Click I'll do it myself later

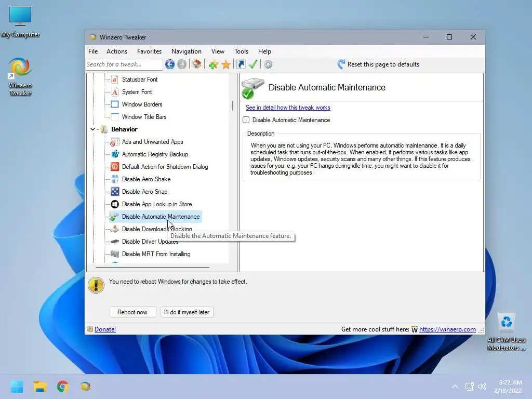click(187, 312)
